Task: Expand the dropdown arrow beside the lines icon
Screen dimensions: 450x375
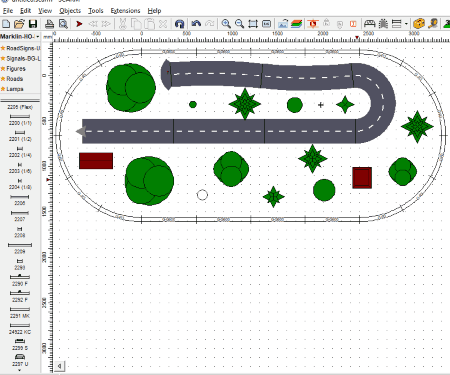Action: pos(406,24)
